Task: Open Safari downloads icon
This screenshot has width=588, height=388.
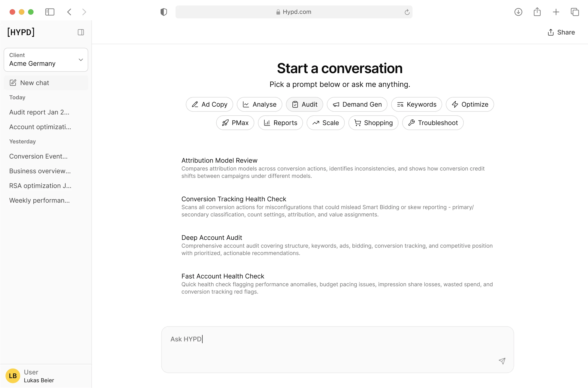Action: click(x=518, y=12)
